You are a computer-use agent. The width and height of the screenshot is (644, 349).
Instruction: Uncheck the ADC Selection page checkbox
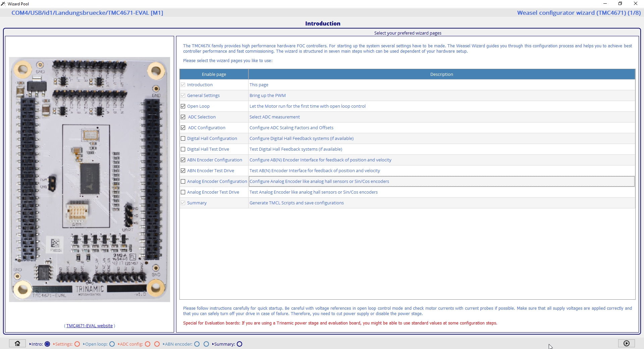click(183, 117)
